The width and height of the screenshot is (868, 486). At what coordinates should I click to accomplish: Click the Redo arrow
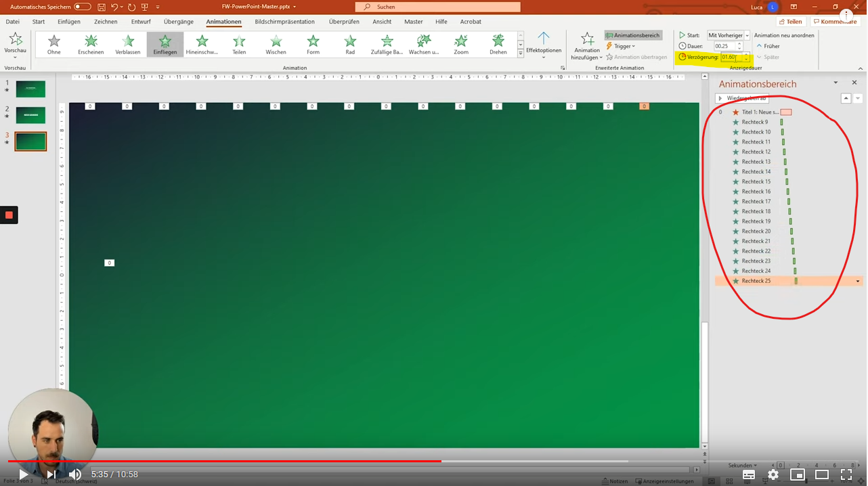tap(131, 7)
